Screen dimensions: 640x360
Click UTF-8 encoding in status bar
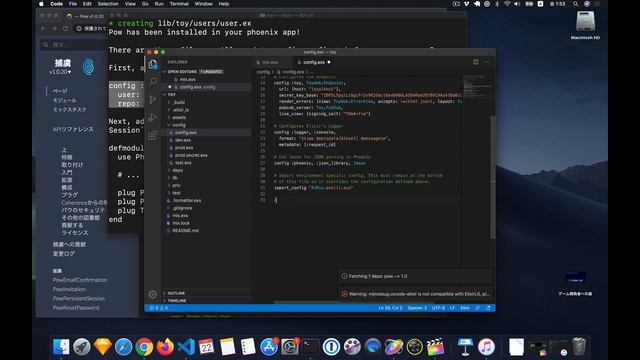tap(438, 308)
